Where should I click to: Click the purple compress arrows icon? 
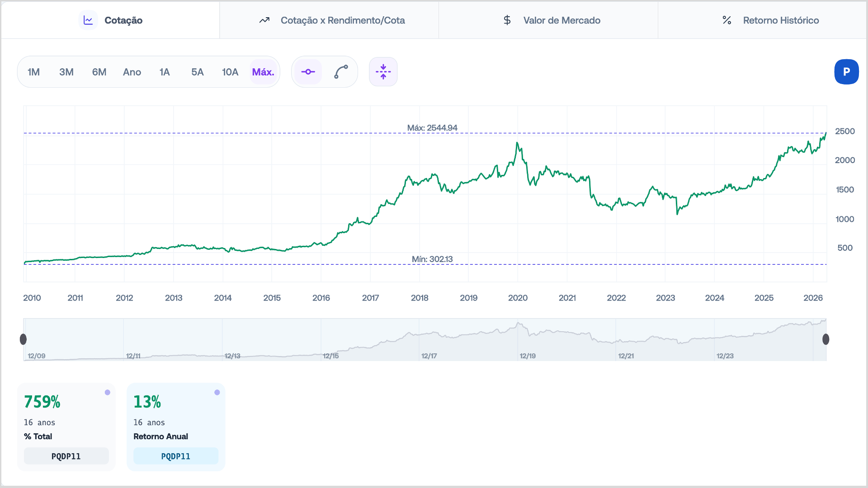(383, 72)
